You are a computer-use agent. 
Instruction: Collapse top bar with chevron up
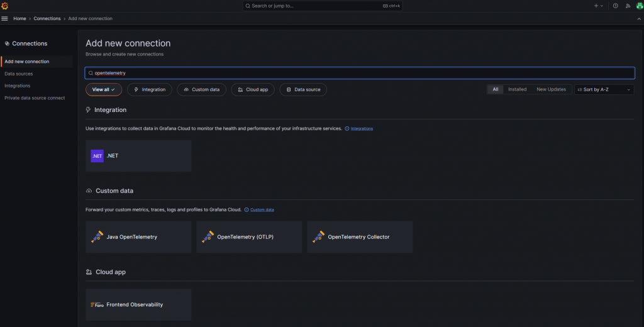tap(639, 19)
